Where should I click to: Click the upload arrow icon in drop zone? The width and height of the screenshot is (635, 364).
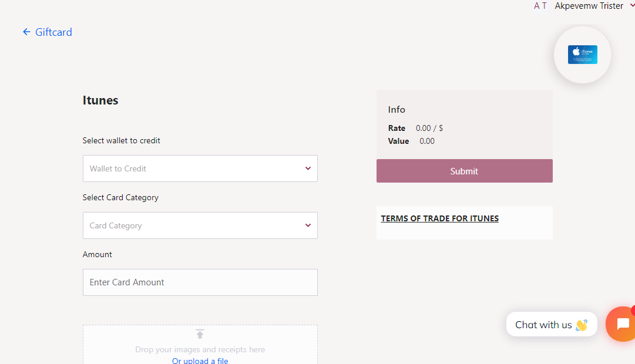200,334
